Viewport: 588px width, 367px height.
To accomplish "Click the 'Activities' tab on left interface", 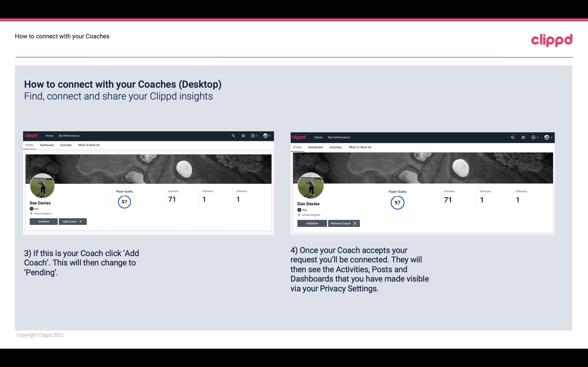I will click(66, 145).
